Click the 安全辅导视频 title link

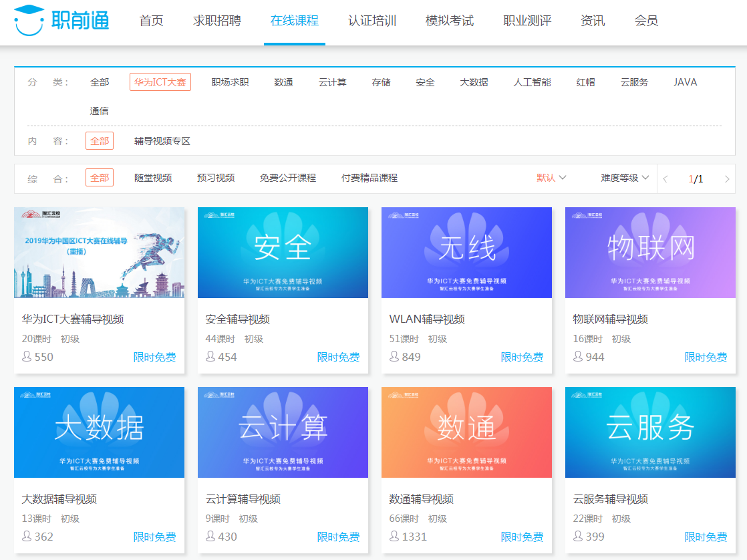pos(238,319)
